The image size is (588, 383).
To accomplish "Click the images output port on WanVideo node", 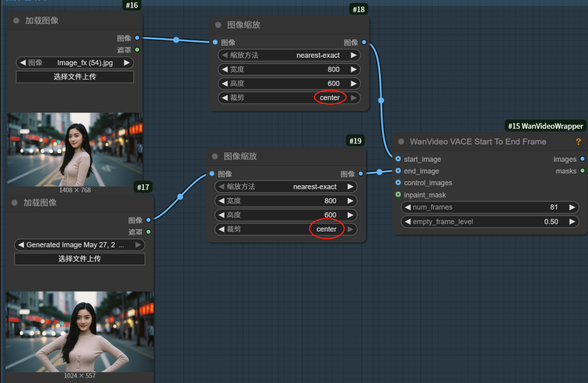I will click(x=582, y=159).
